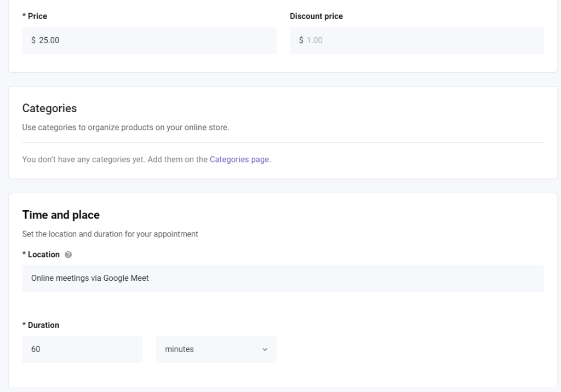Adjust the 60 minute duration value
The image size is (561, 392).
(82, 349)
